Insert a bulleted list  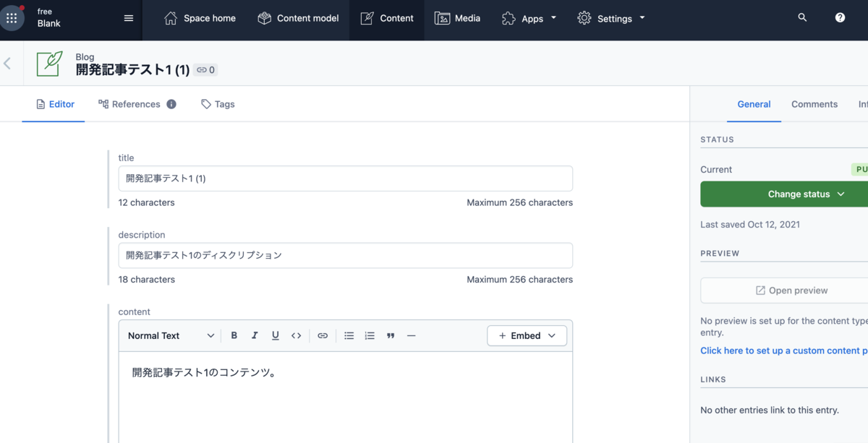(349, 335)
